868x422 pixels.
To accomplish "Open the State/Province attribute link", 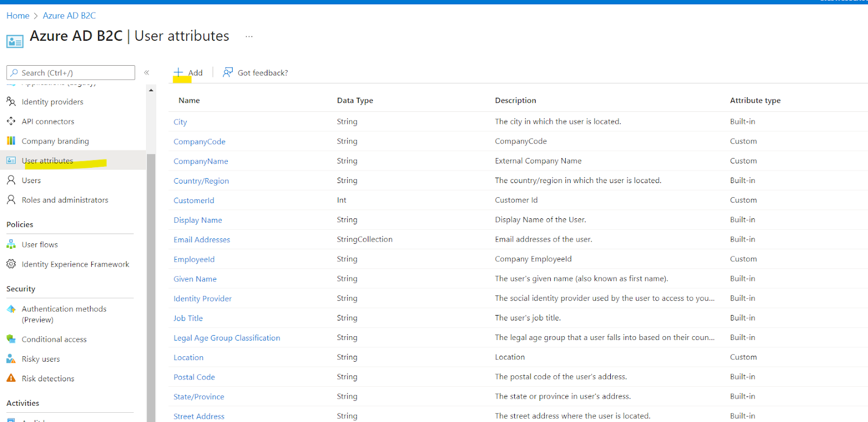I will [199, 396].
